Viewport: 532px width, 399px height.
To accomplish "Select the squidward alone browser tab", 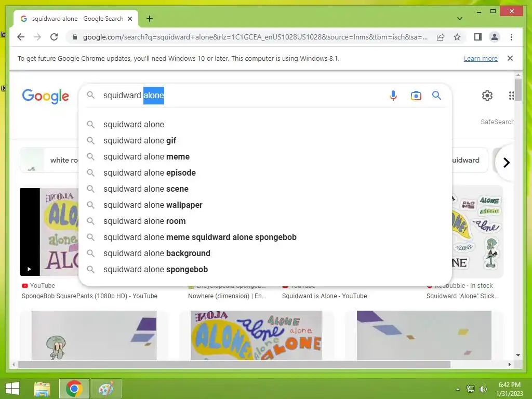I will pos(76,19).
